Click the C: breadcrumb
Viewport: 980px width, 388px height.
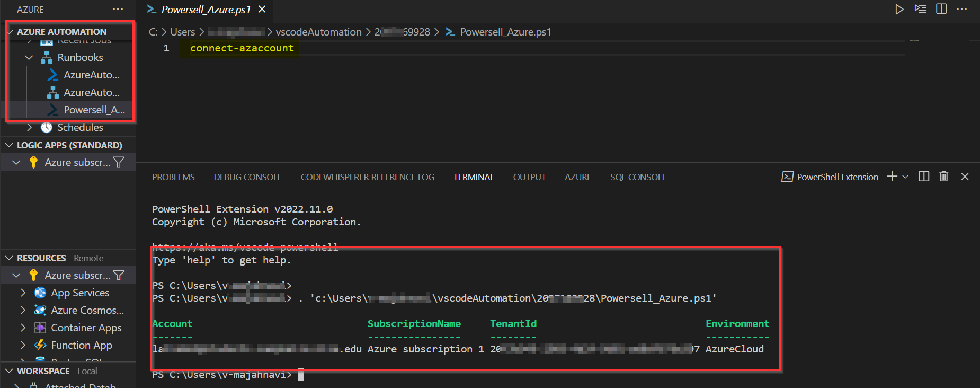[x=153, y=32]
